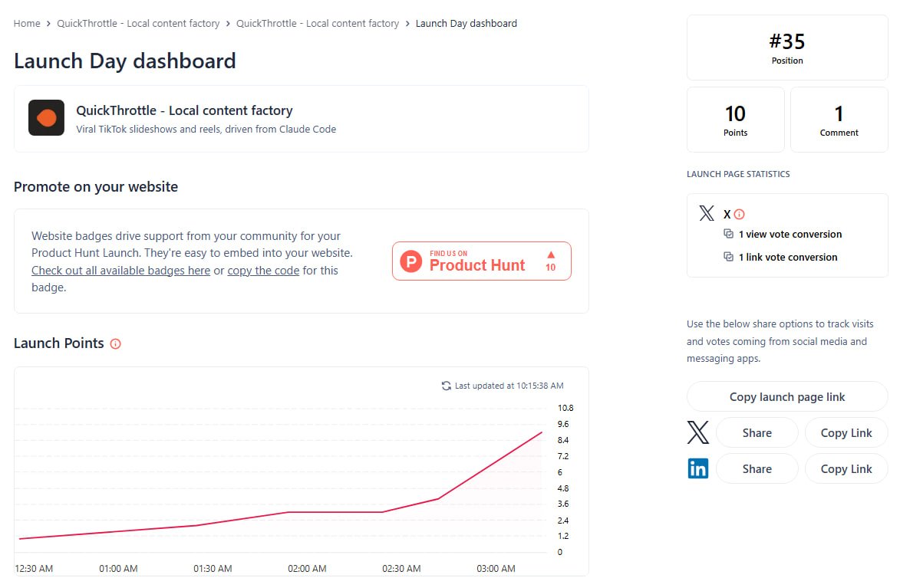Click the red info icon next to X statistics
The image size is (900, 588).
pyautogui.click(x=740, y=214)
